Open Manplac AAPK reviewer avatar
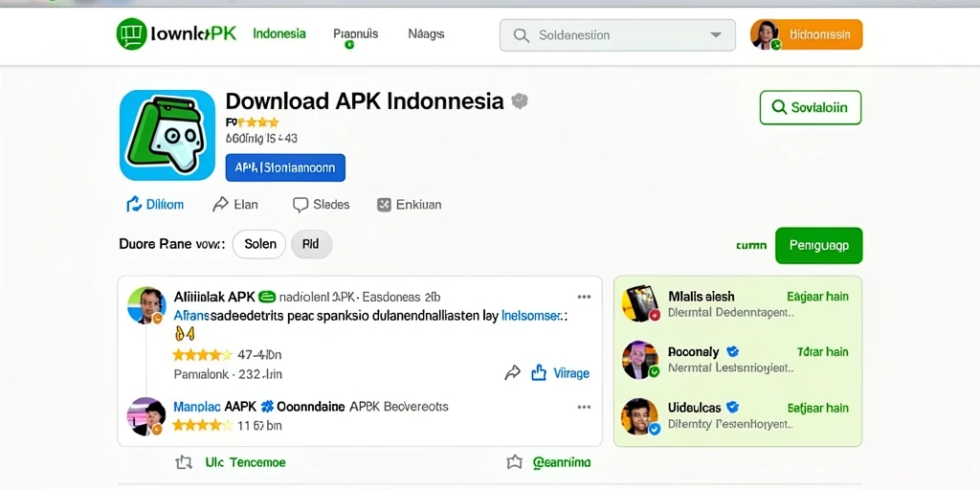The image size is (980, 490). (146, 416)
